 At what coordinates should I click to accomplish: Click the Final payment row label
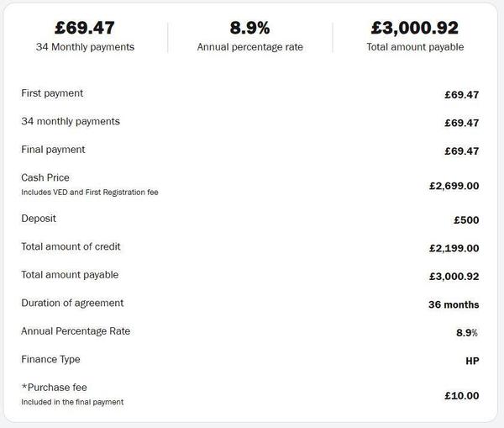pyautogui.click(x=53, y=150)
